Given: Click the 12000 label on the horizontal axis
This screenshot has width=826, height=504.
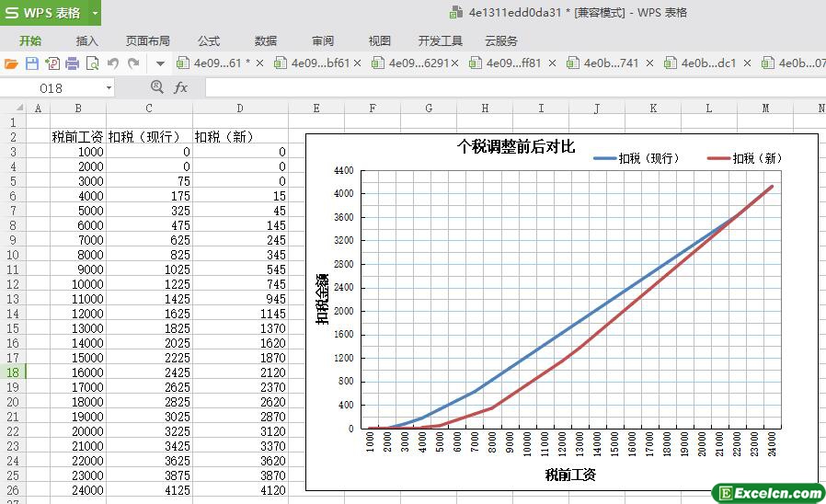Looking at the screenshot, I should [x=562, y=443].
